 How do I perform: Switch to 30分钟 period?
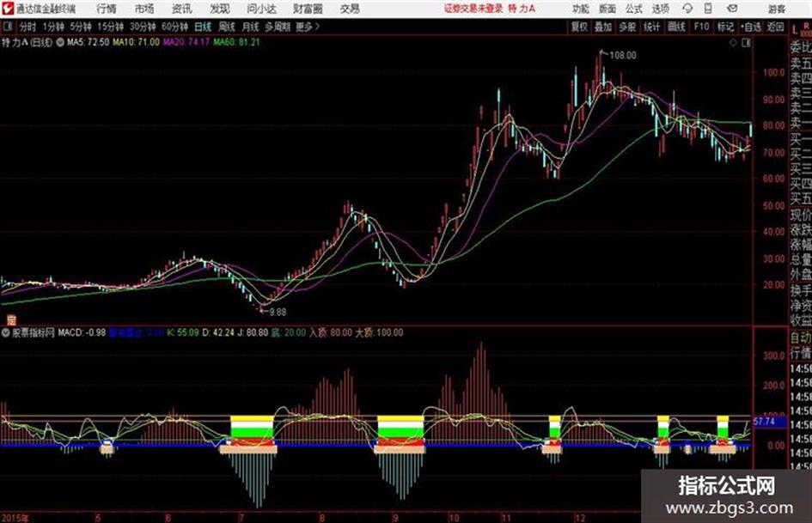(143, 27)
